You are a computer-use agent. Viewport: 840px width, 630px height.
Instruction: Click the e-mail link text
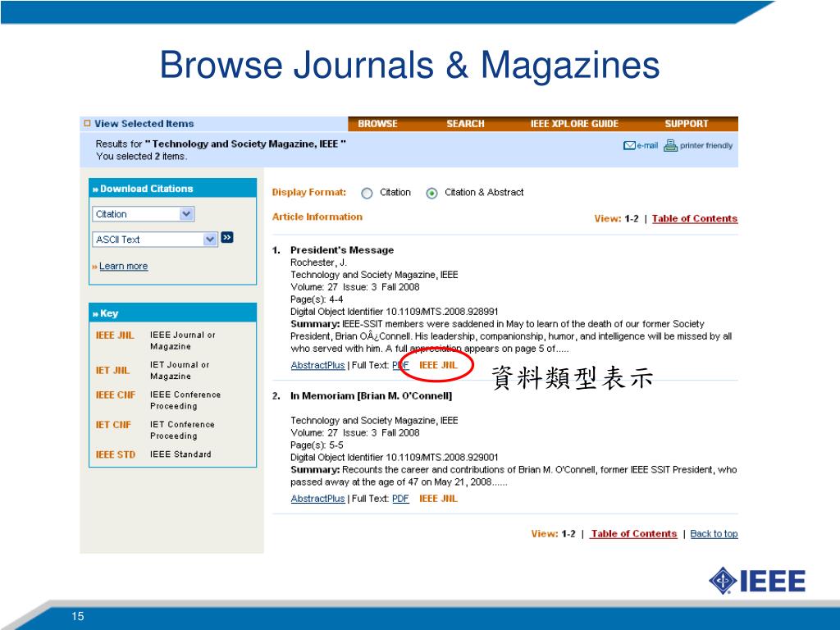coord(647,146)
